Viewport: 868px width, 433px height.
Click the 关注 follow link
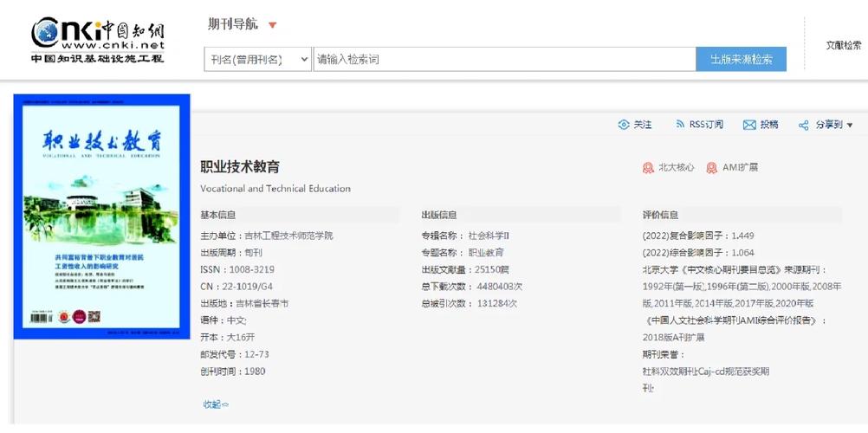pyautogui.click(x=643, y=125)
